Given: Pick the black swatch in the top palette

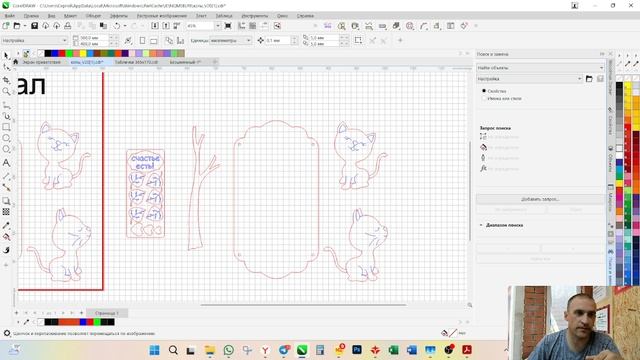Looking at the screenshot, I should [48, 53].
